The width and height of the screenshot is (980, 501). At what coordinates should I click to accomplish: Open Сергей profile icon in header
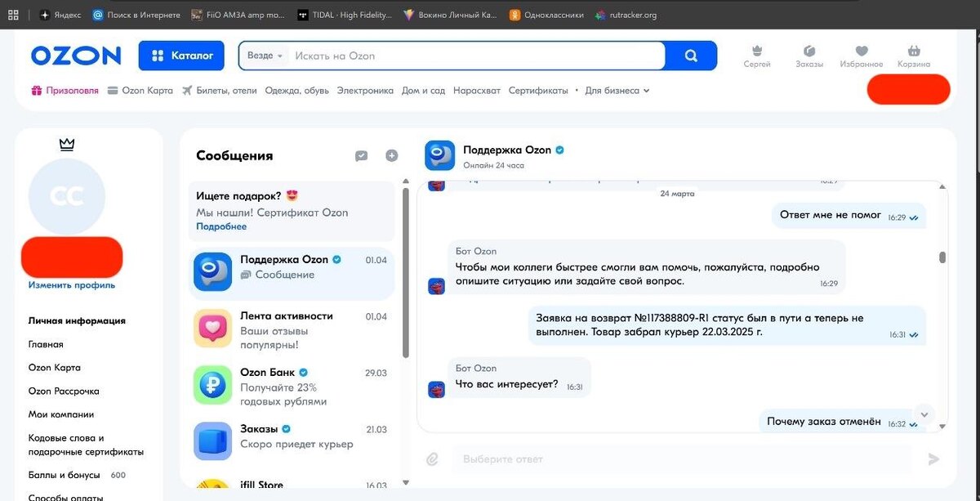pyautogui.click(x=757, y=56)
